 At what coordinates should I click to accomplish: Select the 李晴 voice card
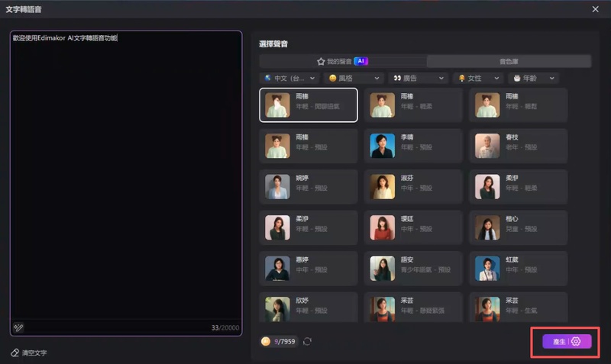413,146
